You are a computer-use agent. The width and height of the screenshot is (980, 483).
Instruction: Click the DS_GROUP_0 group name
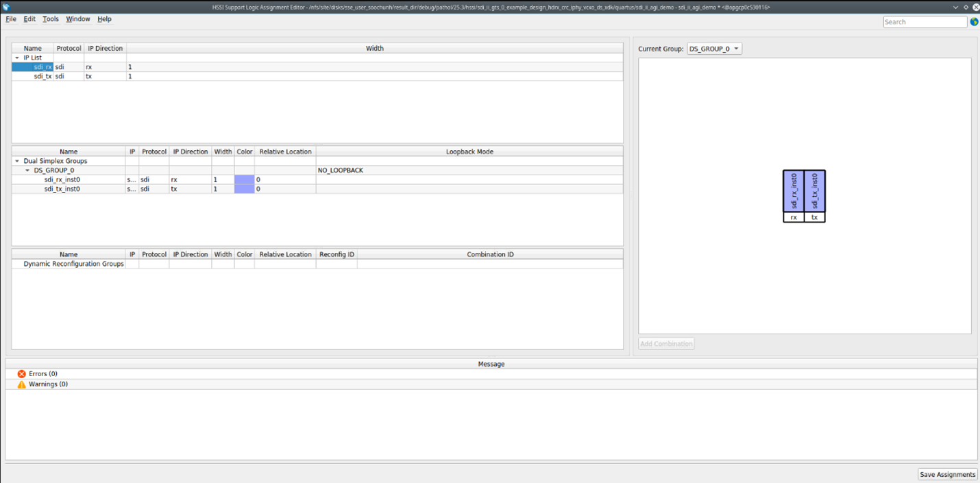click(x=54, y=170)
